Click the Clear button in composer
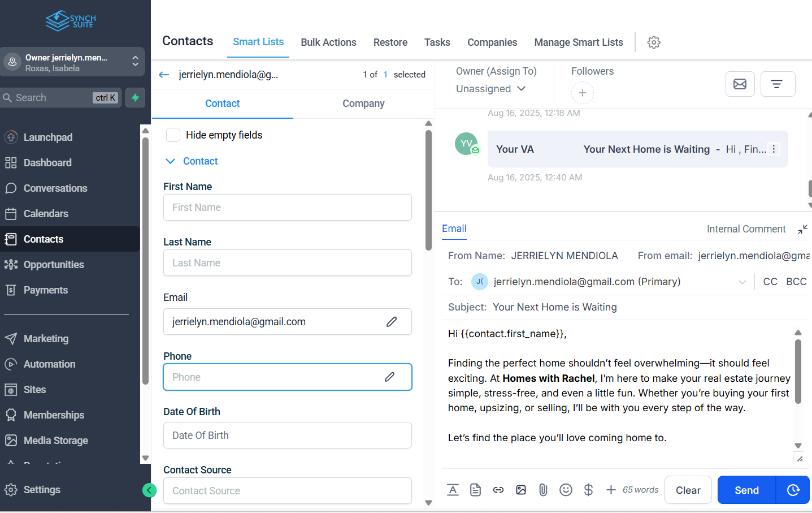This screenshot has height=513, width=812. (688, 490)
